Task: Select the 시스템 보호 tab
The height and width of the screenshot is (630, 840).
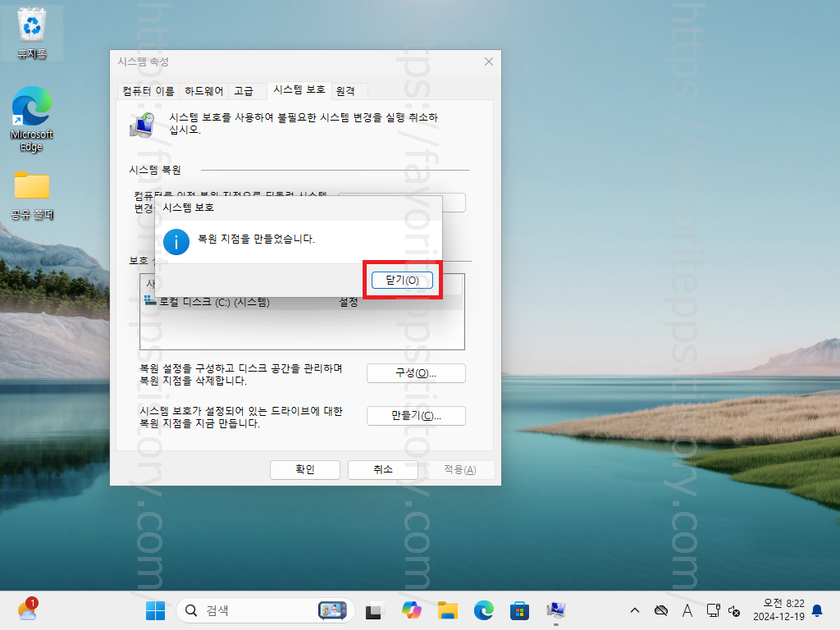Action: pyautogui.click(x=299, y=89)
